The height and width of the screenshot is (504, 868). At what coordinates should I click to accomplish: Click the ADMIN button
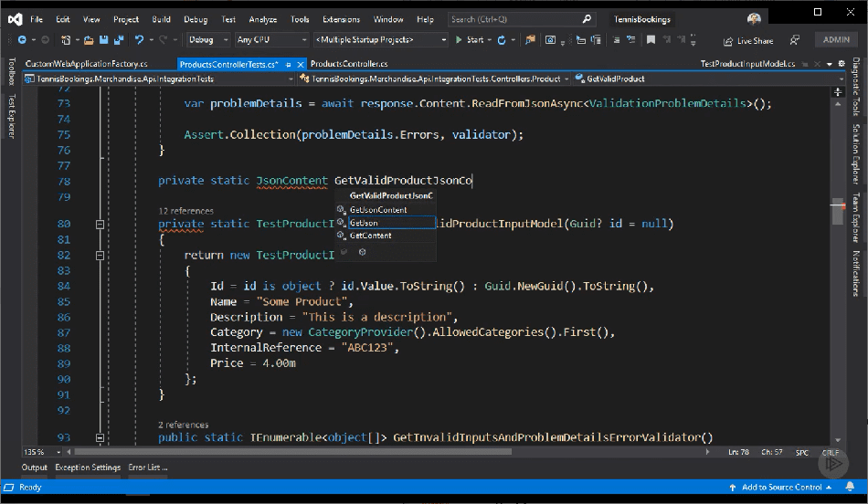click(836, 40)
